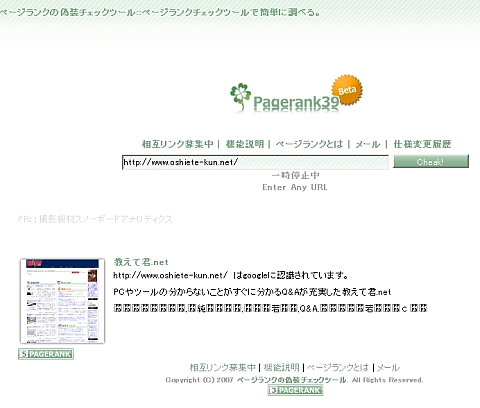Click the orange Beta badge
The width and height of the screenshot is (480, 408).
(x=347, y=90)
